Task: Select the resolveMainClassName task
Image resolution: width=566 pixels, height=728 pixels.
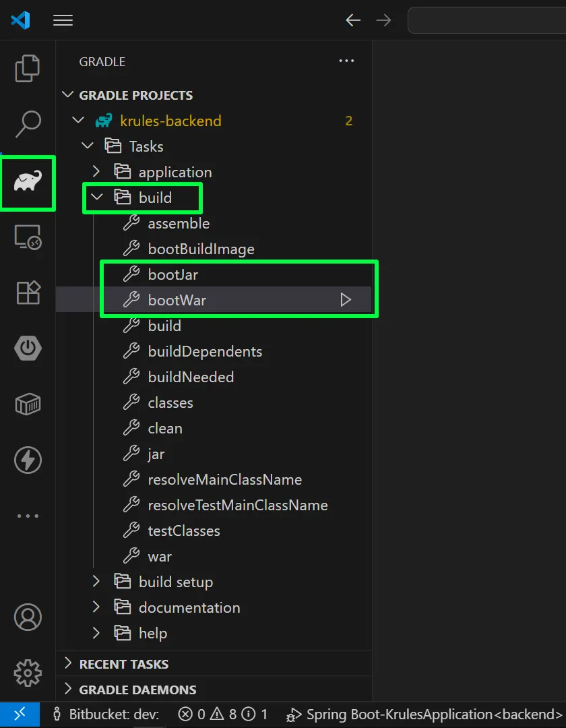Action: coord(224,479)
